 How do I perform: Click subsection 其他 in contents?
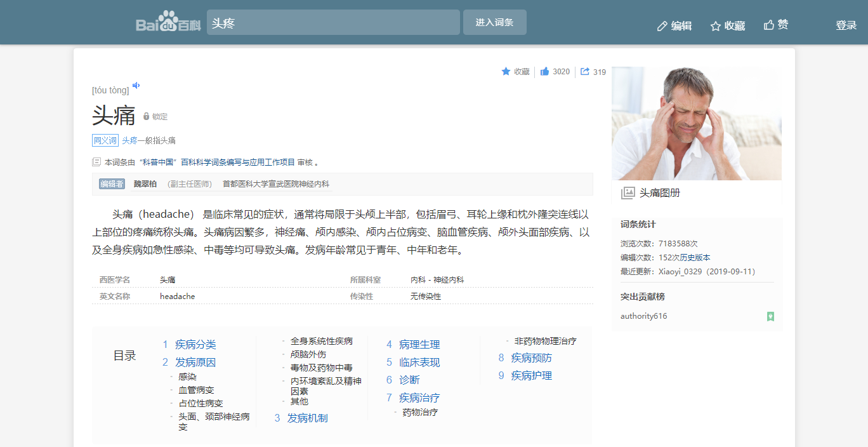point(299,401)
